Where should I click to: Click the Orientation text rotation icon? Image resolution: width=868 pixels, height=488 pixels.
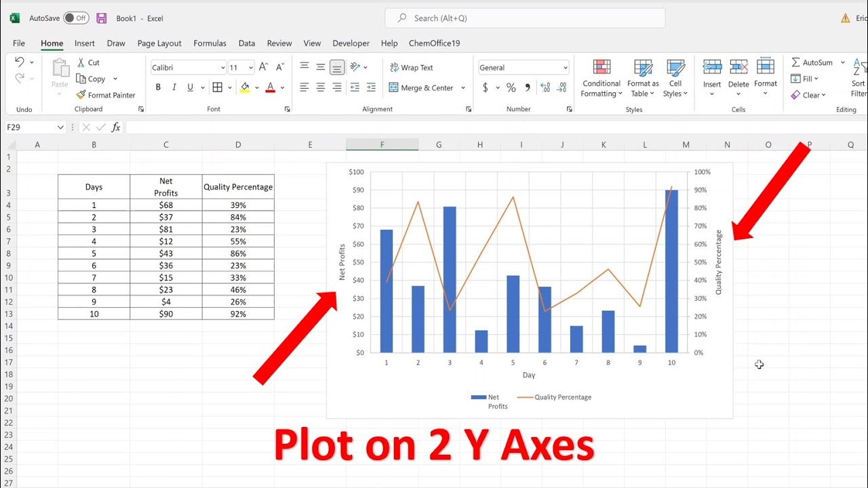pyautogui.click(x=355, y=66)
